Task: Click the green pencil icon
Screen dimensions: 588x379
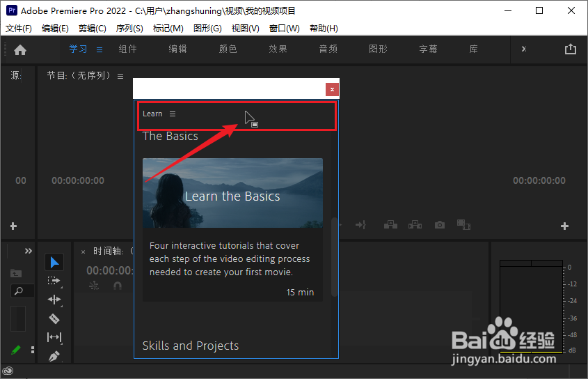Action: (16, 350)
